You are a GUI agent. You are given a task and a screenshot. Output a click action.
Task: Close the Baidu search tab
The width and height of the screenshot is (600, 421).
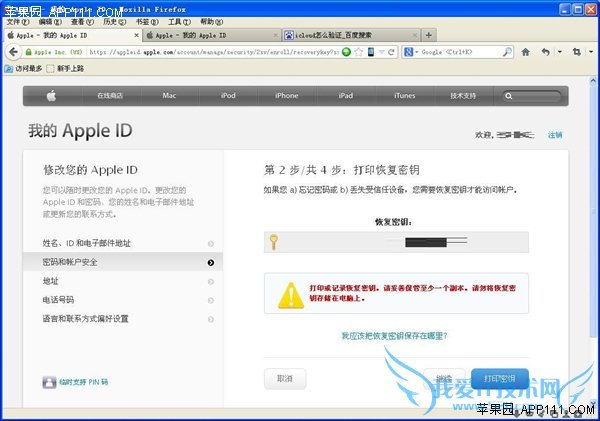click(x=414, y=35)
